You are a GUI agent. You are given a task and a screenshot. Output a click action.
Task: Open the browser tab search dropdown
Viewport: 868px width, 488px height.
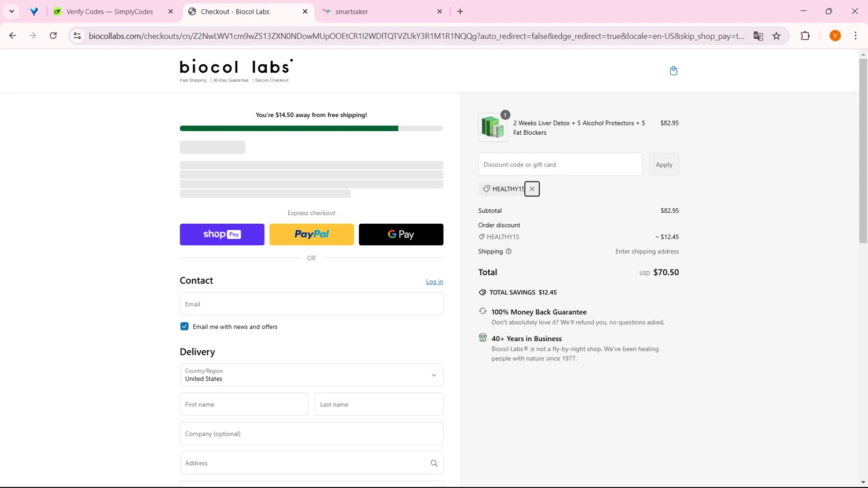[12, 12]
